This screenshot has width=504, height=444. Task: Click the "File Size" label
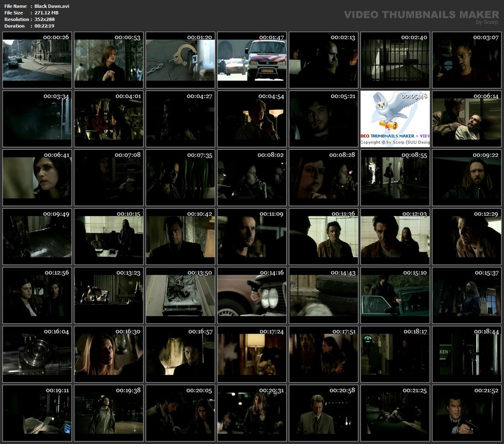13,13
